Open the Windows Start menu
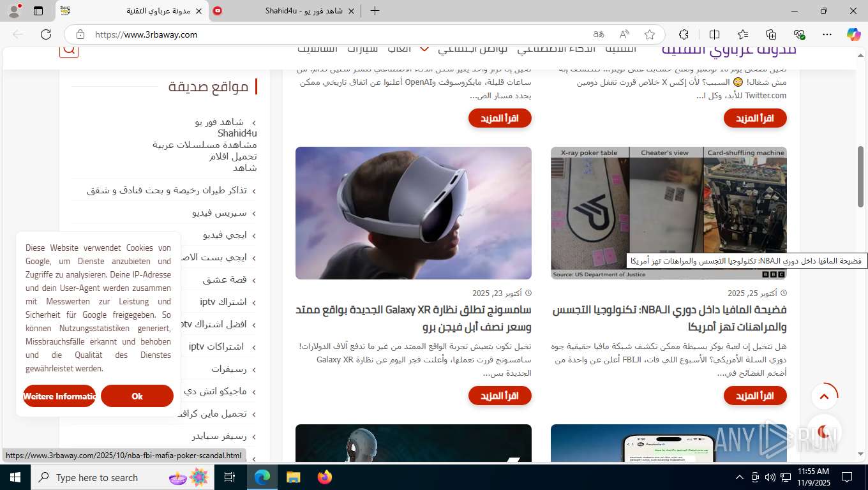The image size is (868, 490). [15, 477]
